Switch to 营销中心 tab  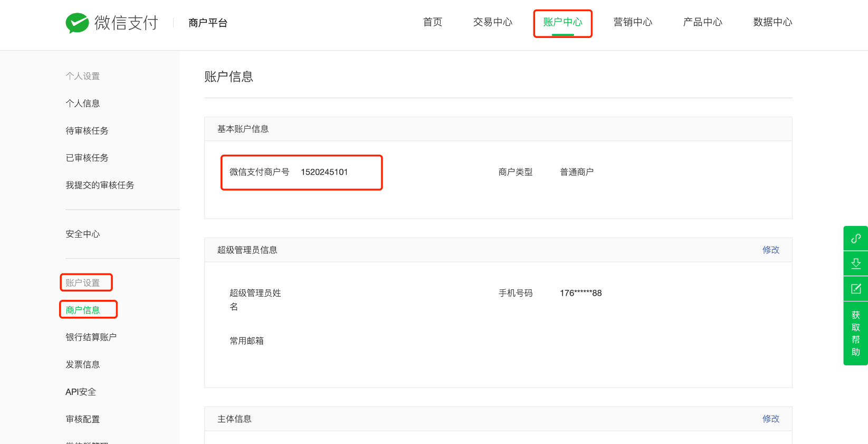[x=633, y=22]
